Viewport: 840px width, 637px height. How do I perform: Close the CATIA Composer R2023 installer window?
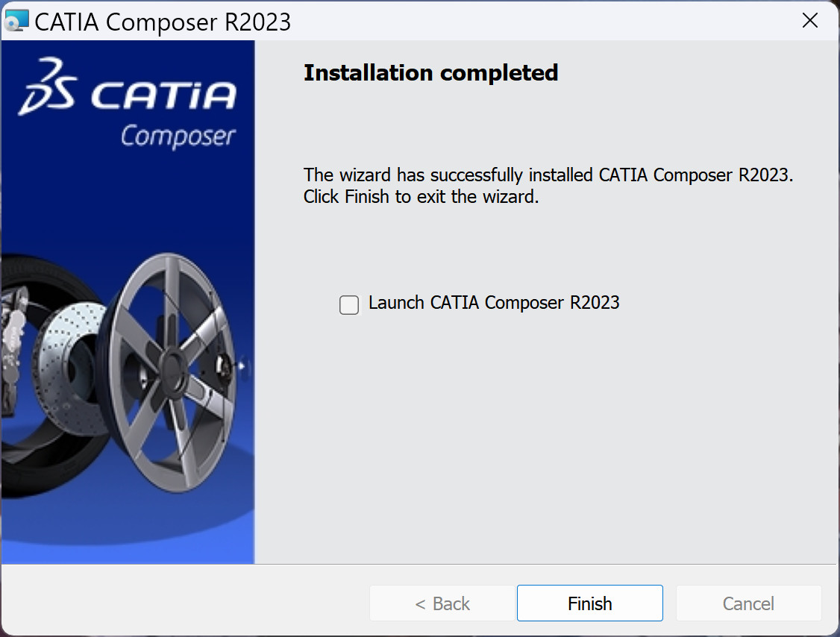coord(809,21)
